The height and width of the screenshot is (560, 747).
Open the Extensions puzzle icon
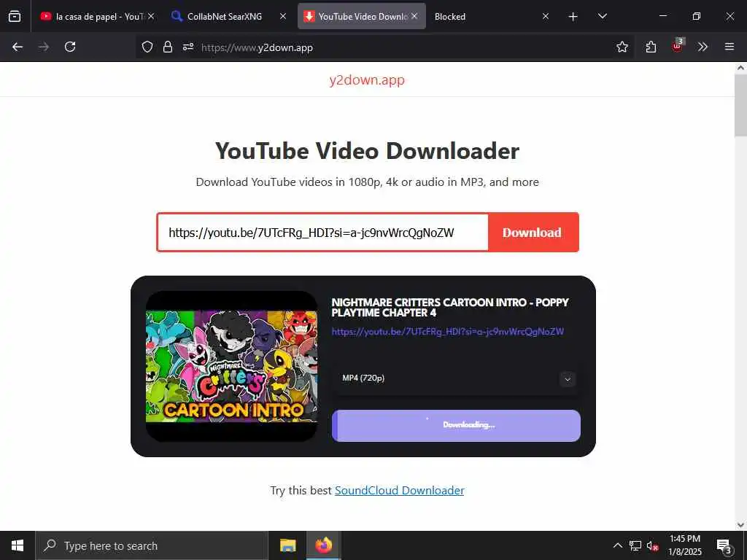click(651, 47)
